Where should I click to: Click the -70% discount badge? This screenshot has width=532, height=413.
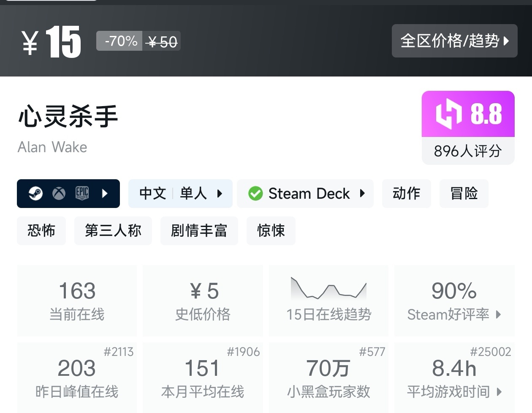pyautogui.click(x=121, y=41)
